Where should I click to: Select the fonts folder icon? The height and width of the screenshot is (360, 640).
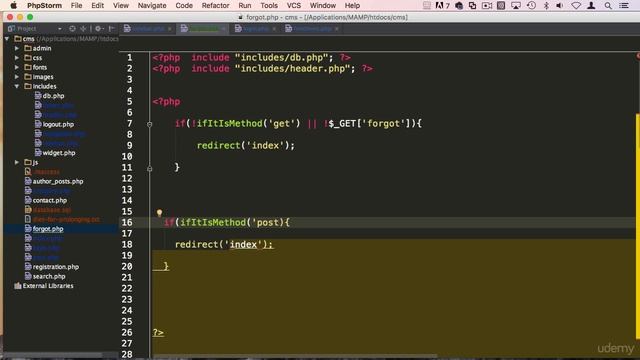(28, 67)
